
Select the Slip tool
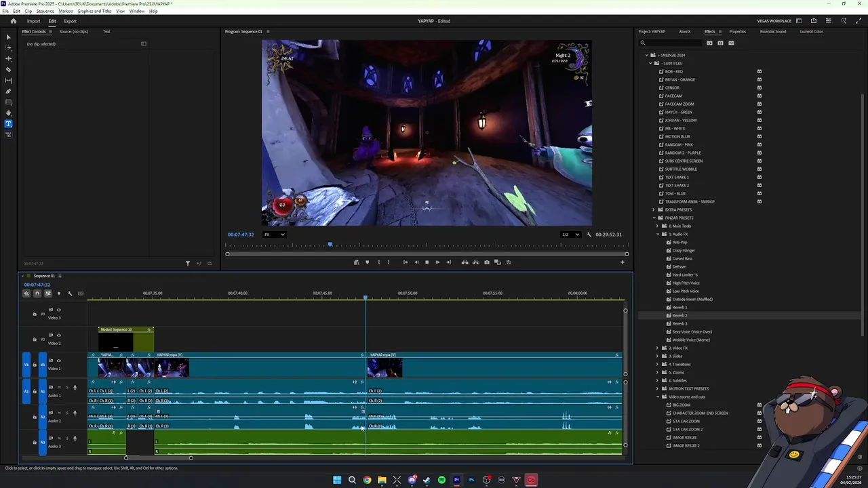click(8, 81)
